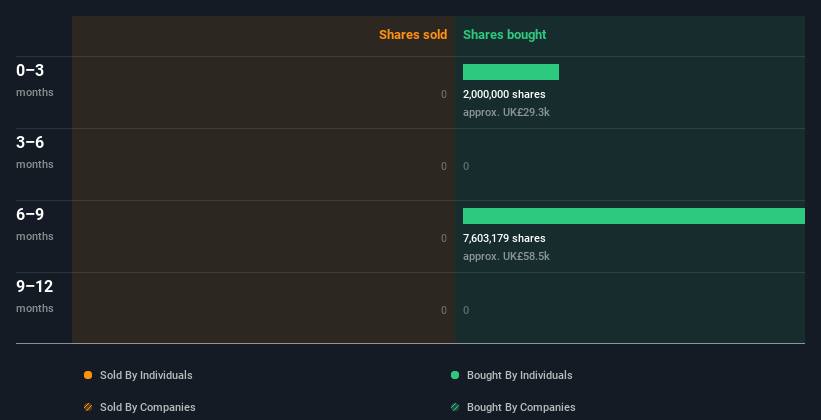Click the striped Bought By Companies legend dot
The width and height of the screenshot is (821, 420).
coord(455,407)
